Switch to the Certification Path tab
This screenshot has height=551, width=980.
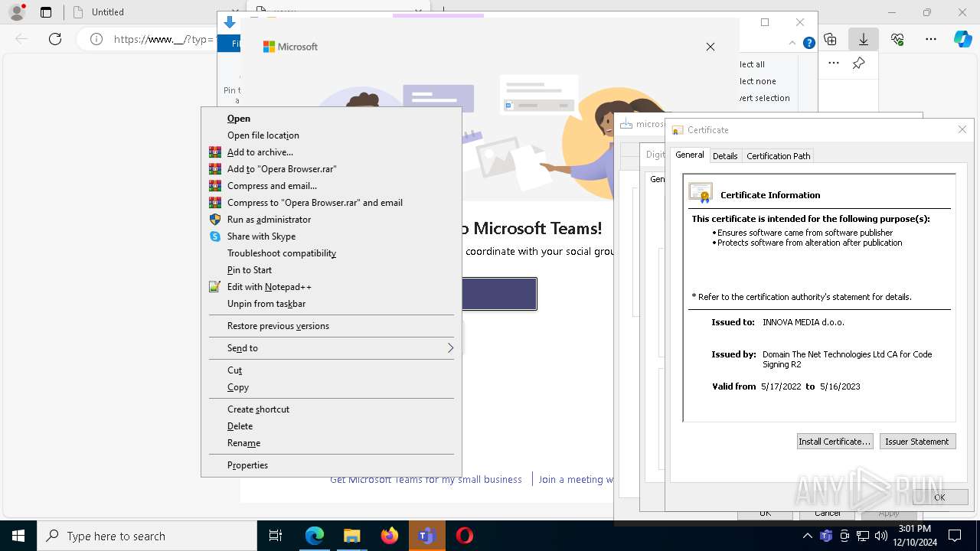tap(778, 156)
